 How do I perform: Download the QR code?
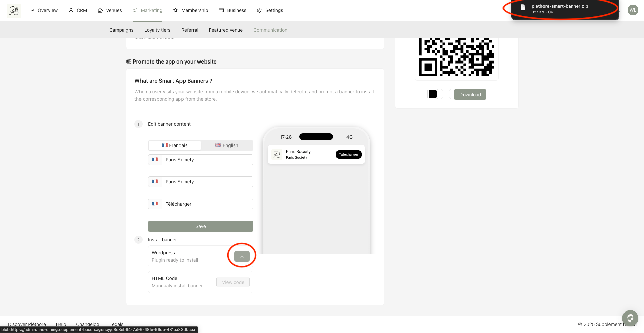coord(470,94)
